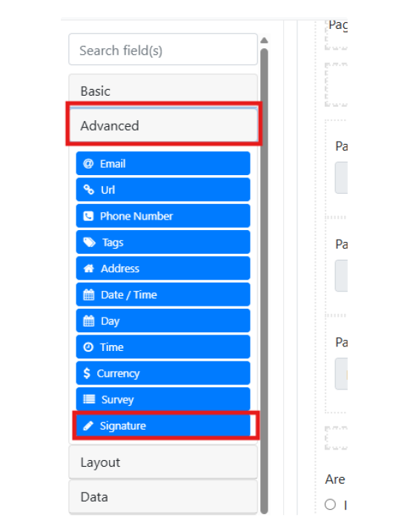Click the Survey list icon
The image size is (419, 532).
pos(89,399)
